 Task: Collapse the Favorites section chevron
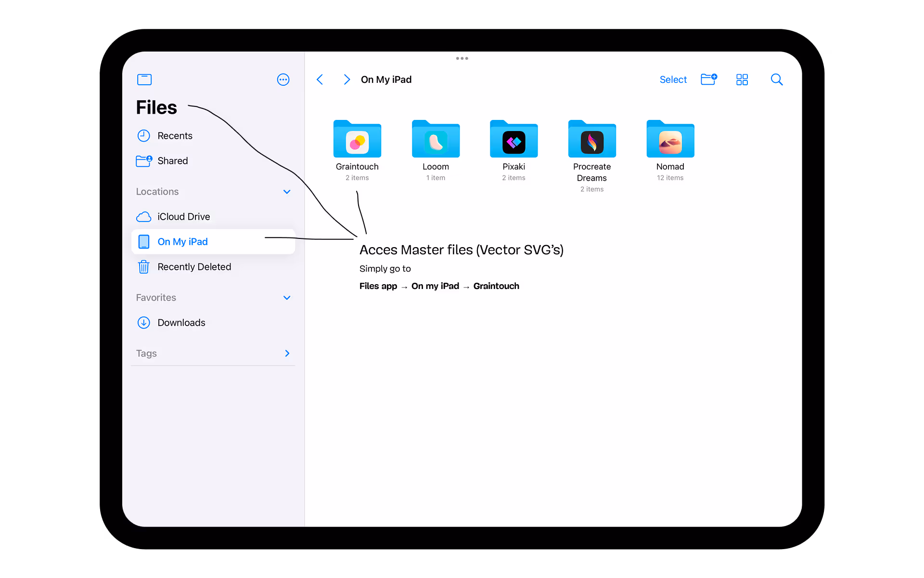point(287,298)
